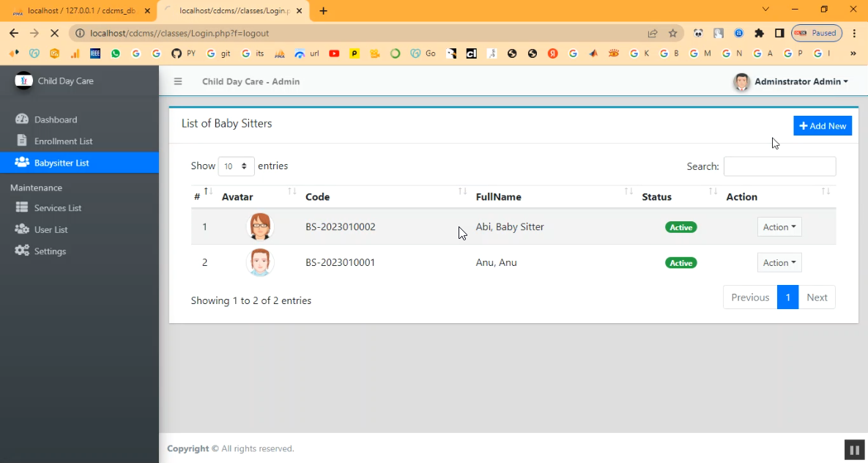Open Dashboard from the sidebar
The image size is (868, 463).
click(x=55, y=119)
